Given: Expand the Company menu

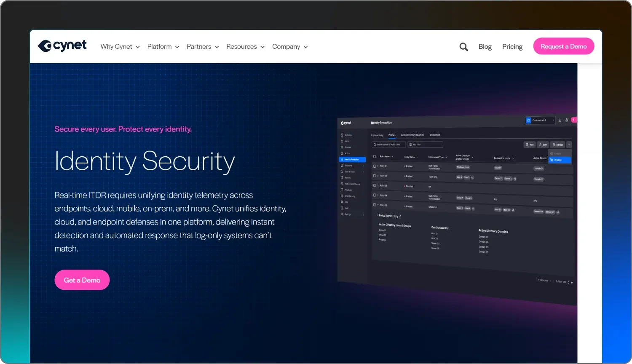Looking at the screenshot, I should [x=290, y=47].
